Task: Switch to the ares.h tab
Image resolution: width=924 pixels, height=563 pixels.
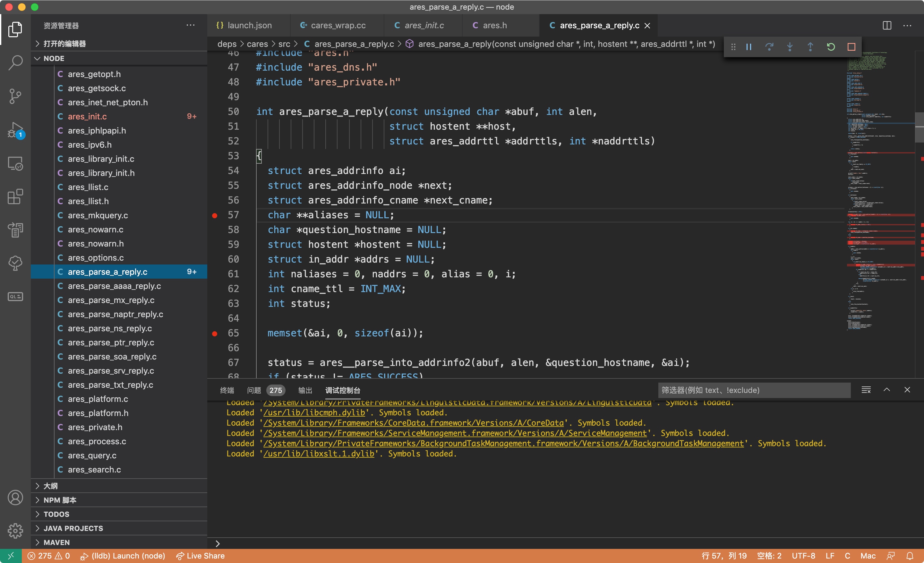Action: click(501, 25)
